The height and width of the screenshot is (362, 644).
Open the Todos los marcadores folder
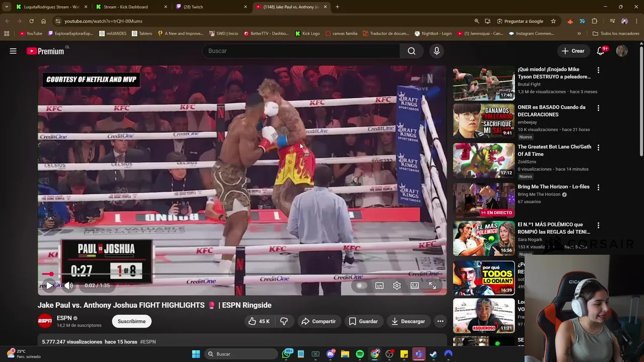pyautogui.click(x=616, y=34)
